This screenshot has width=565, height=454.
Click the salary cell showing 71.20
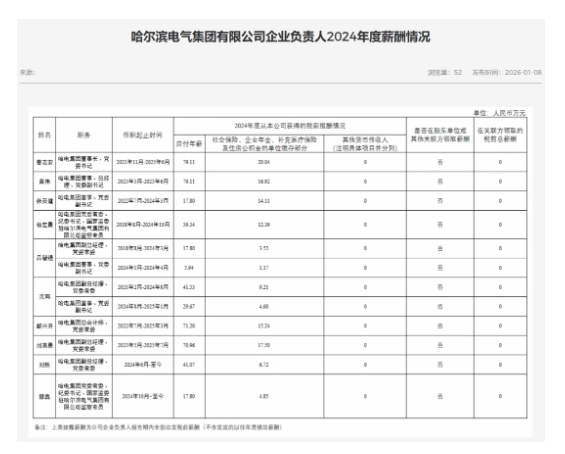(x=189, y=326)
